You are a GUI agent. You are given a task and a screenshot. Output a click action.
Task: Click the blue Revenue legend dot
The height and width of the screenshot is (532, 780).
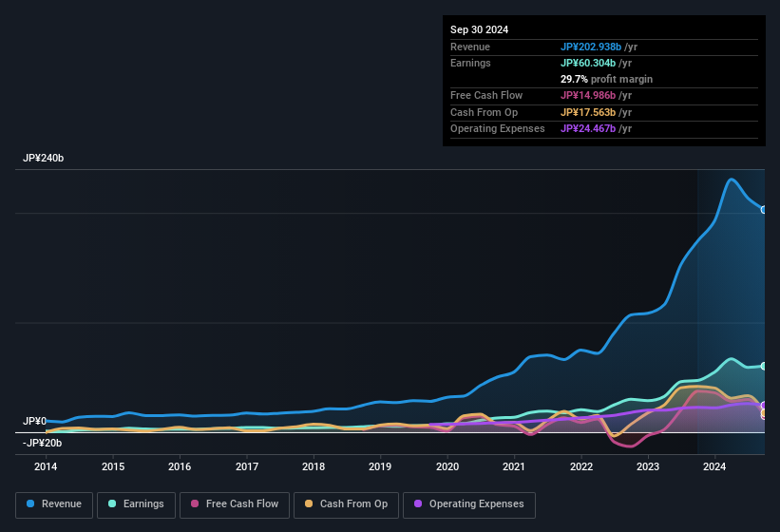31,504
